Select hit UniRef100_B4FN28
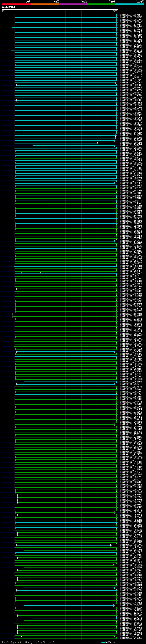 click(x=131, y=80)
